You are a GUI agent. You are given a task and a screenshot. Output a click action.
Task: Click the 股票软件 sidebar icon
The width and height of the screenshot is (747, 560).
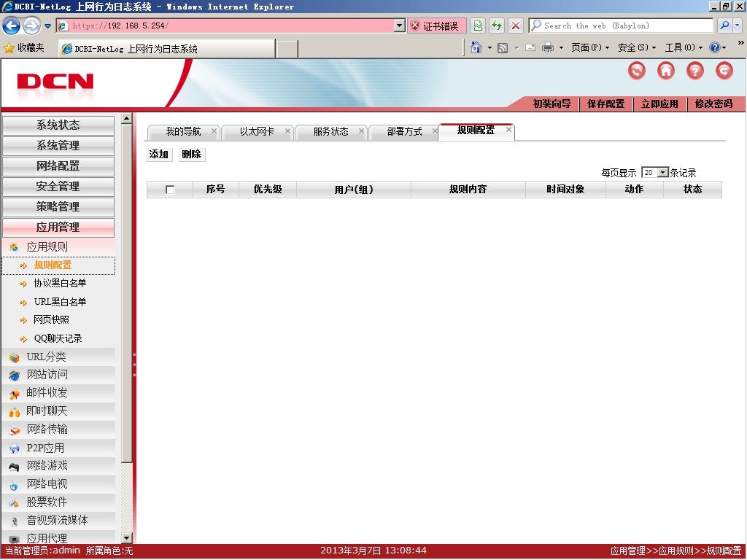pos(14,502)
